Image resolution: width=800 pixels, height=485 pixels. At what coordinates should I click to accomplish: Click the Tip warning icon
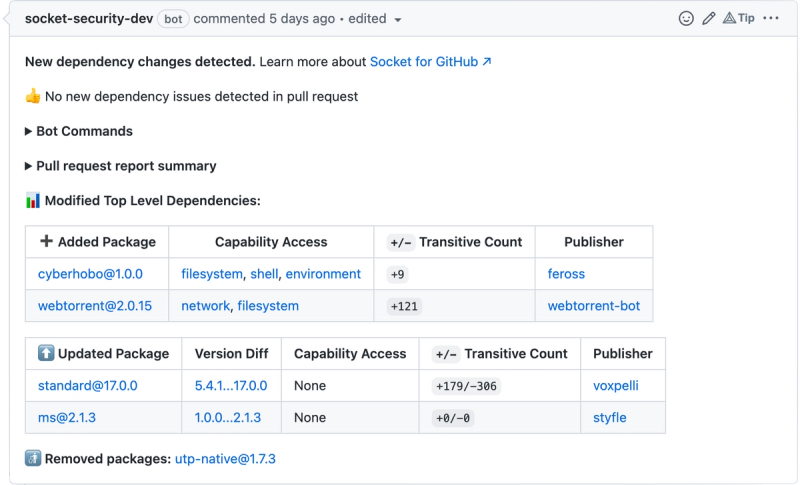pos(738,18)
